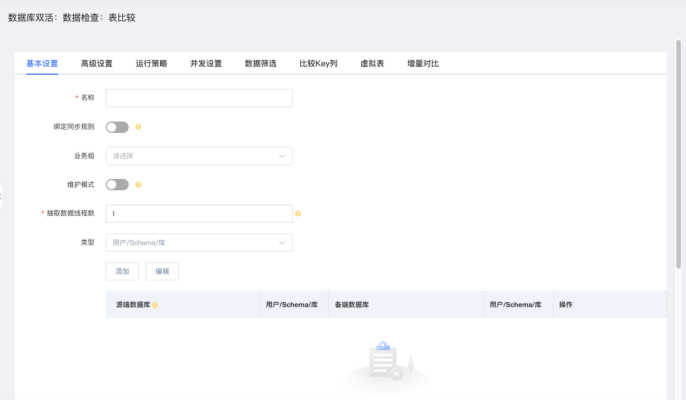Click info icon beside 绑定同步规则 toggle
The image size is (686, 400).
coord(138,127)
